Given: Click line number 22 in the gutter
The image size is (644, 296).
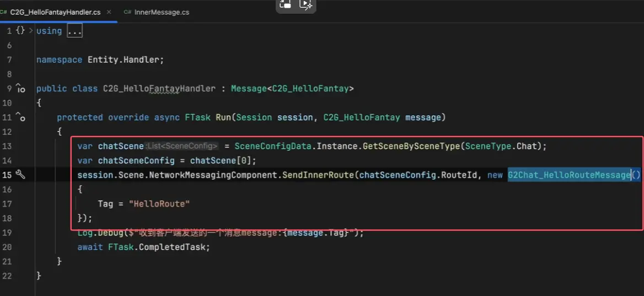Looking at the screenshot, I should click(x=7, y=276).
